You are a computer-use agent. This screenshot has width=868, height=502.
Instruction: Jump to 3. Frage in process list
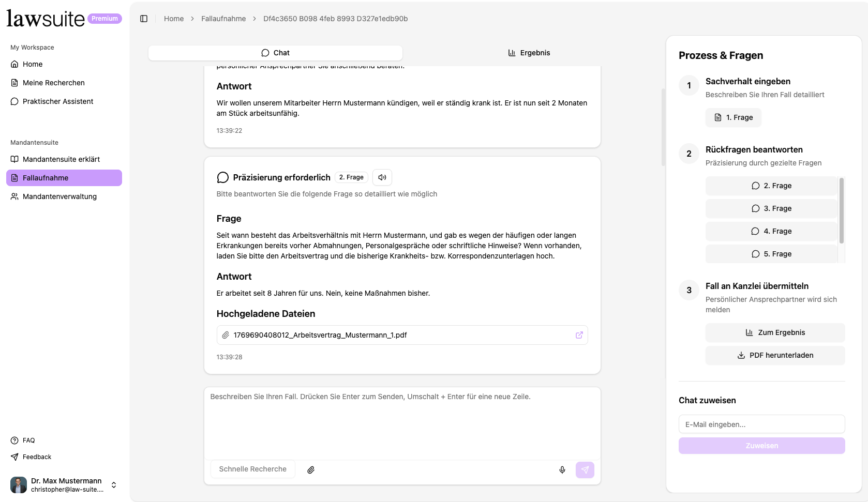point(771,208)
